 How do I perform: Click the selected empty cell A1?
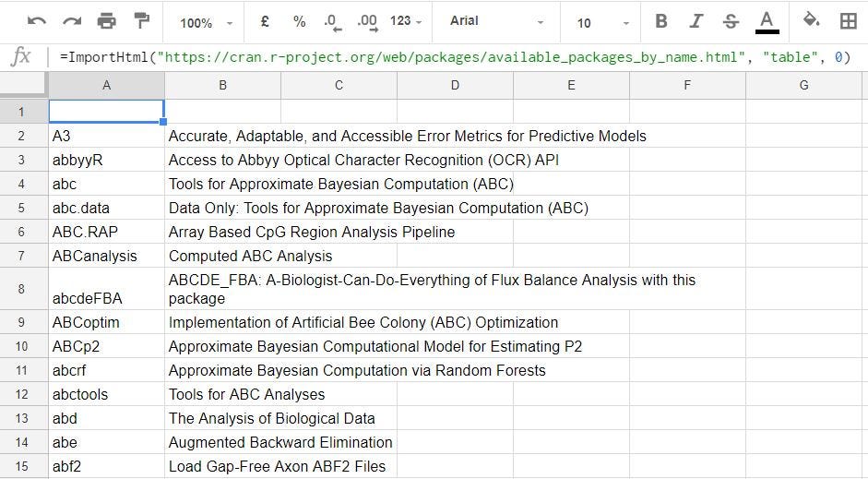pyautogui.click(x=106, y=112)
